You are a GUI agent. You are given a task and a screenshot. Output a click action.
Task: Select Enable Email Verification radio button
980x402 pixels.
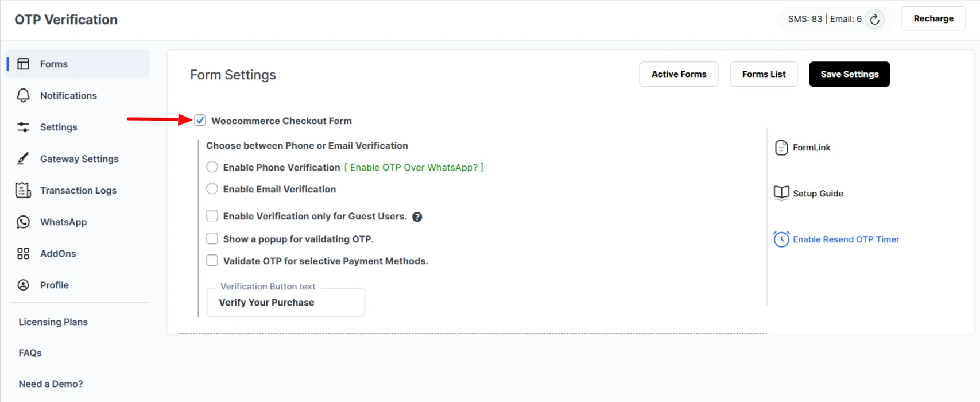(212, 188)
